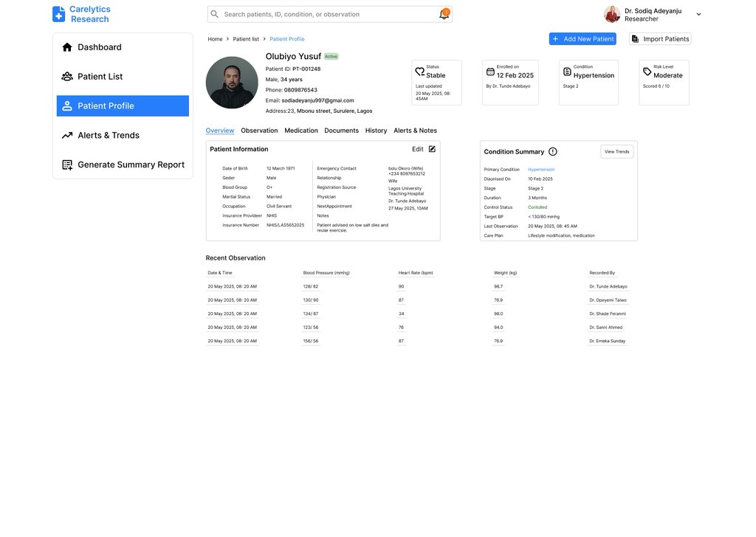Click 12 Feb 2025 enrolled date
The height and width of the screenshot is (537, 756).
coord(515,76)
